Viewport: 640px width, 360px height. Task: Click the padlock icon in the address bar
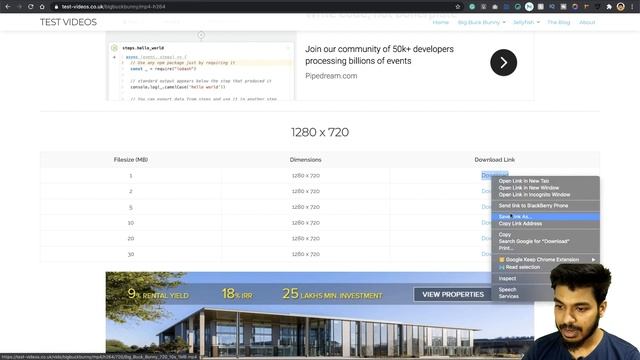[56, 7]
